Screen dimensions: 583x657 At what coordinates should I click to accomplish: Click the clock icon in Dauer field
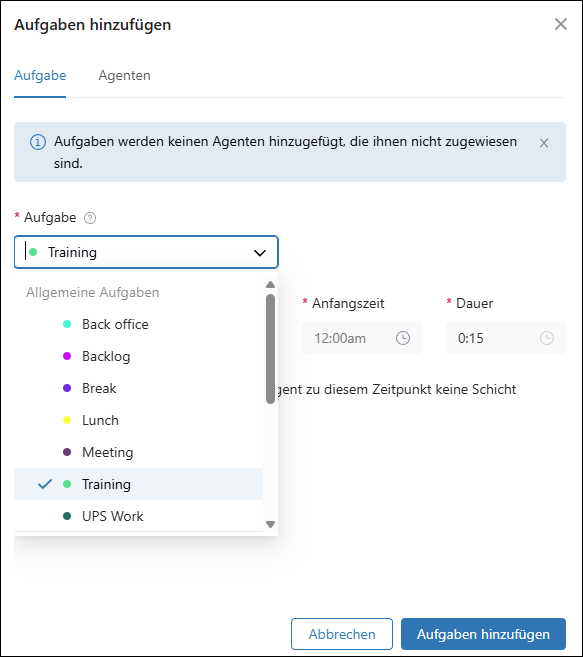547,338
